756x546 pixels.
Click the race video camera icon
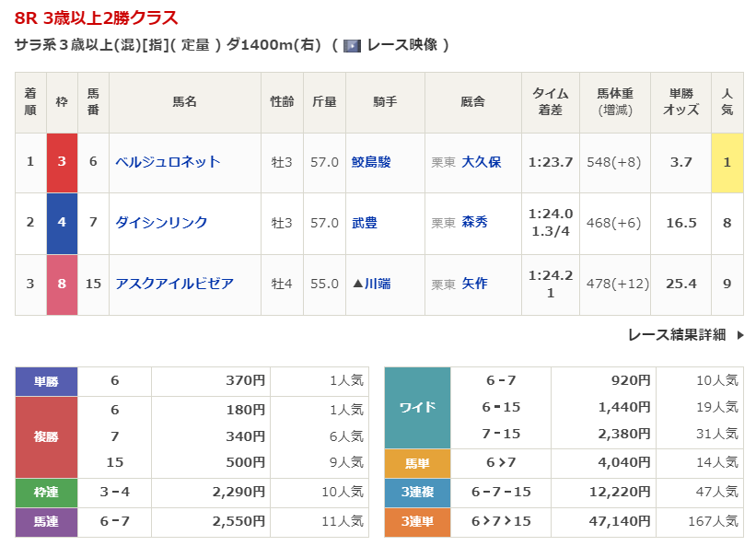click(352, 45)
